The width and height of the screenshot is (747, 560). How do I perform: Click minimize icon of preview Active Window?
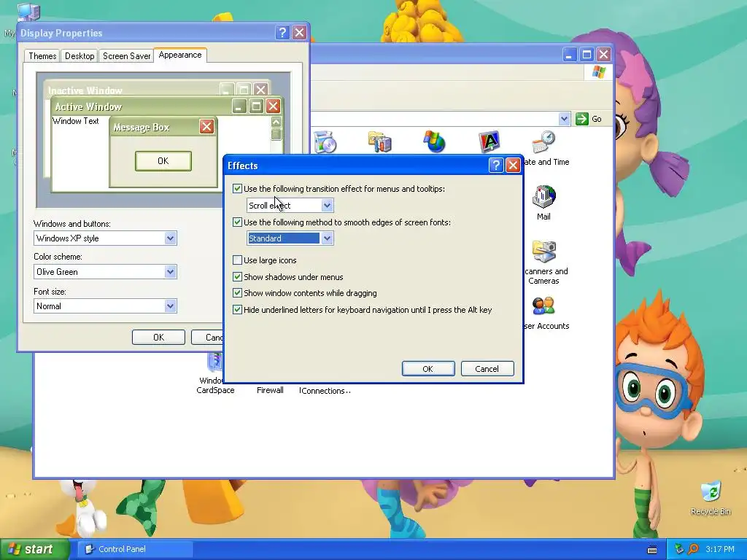tap(239, 106)
